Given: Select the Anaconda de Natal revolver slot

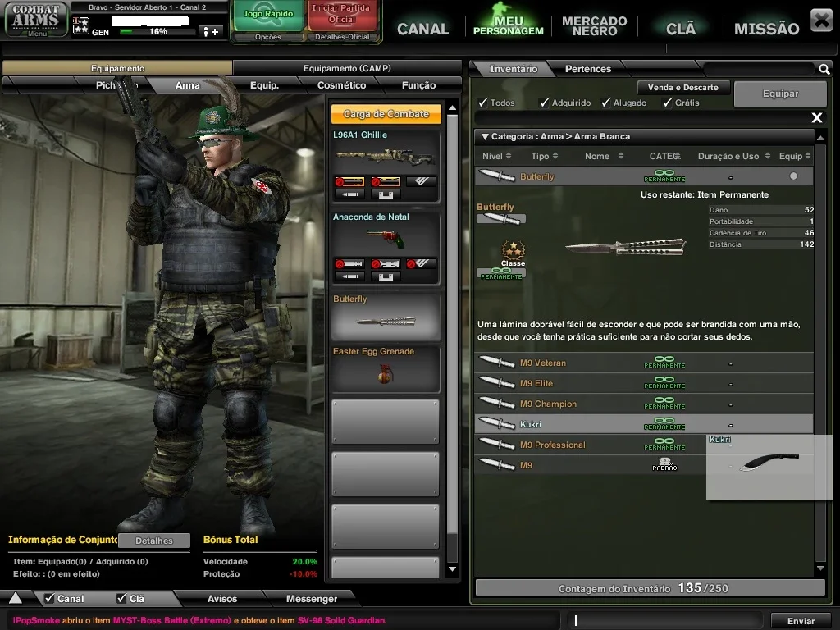Looking at the screenshot, I should (x=386, y=248).
